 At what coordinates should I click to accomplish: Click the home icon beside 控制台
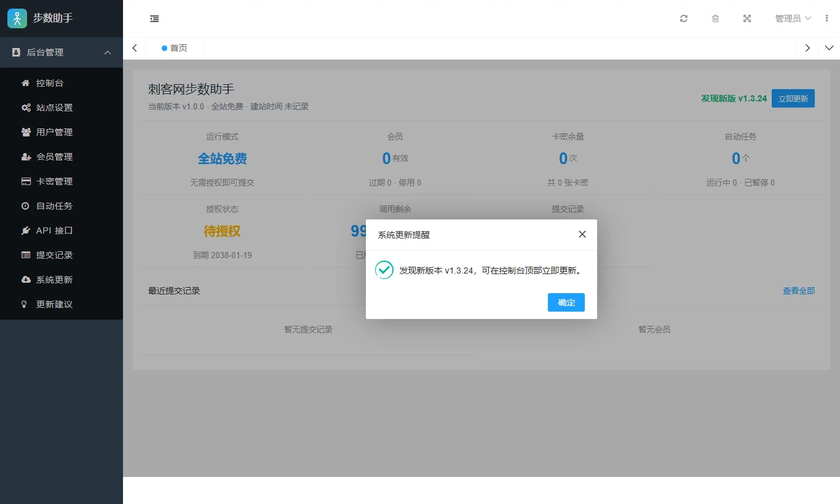tap(26, 83)
